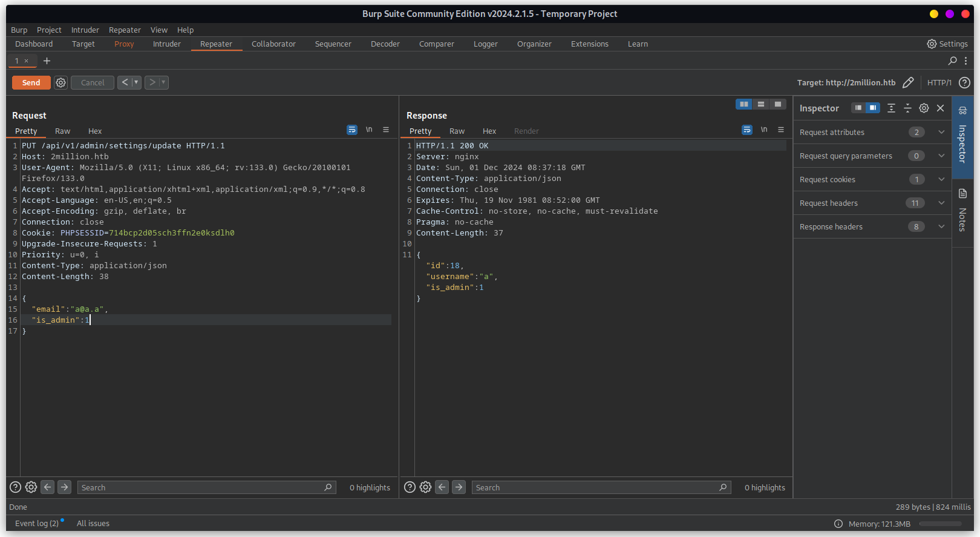980x537 pixels.
Task: Collapse all Inspector sections
Action: (907, 108)
